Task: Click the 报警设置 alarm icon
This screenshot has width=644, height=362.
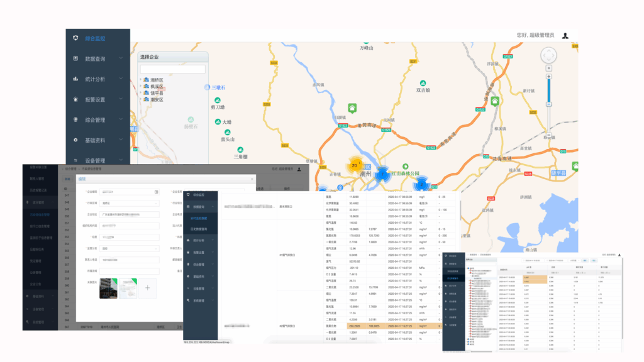Action: 76,99
